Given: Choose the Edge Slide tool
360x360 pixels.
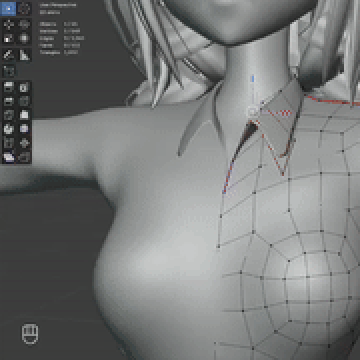Looking at the screenshot, I should pyautogui.click(x=9, y=143).
